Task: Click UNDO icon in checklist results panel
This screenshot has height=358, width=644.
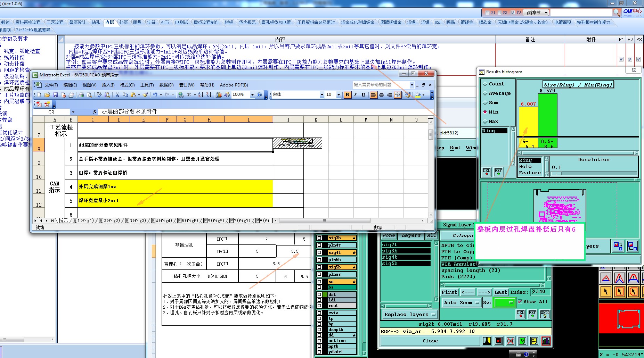Action: tap(545, 314)
